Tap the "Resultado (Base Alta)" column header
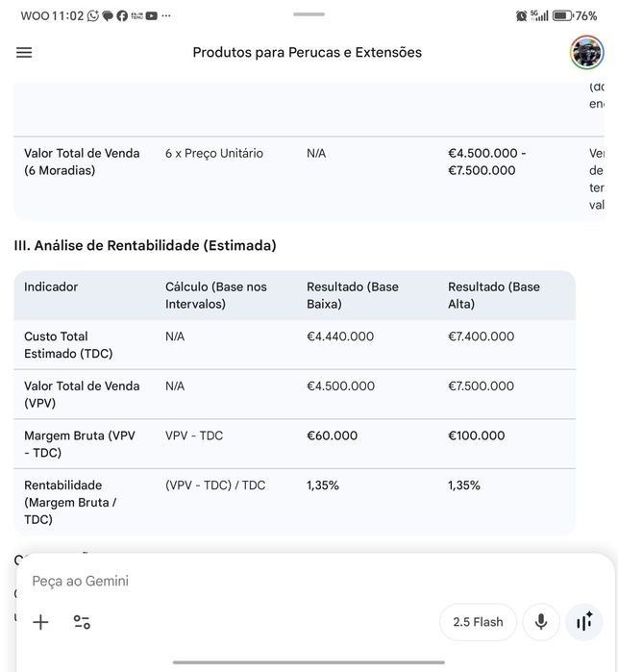 [494, 295]
